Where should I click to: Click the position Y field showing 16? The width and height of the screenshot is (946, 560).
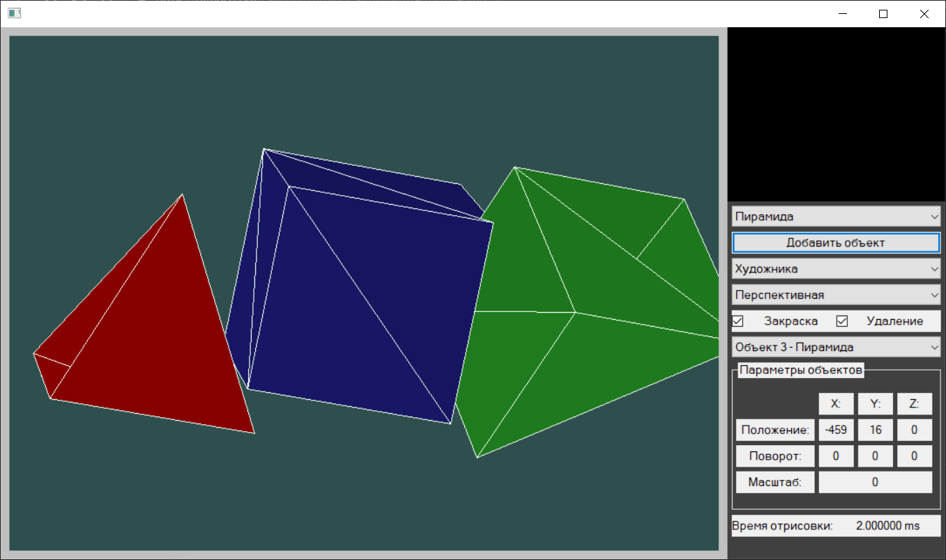click(x=875, y=430)
